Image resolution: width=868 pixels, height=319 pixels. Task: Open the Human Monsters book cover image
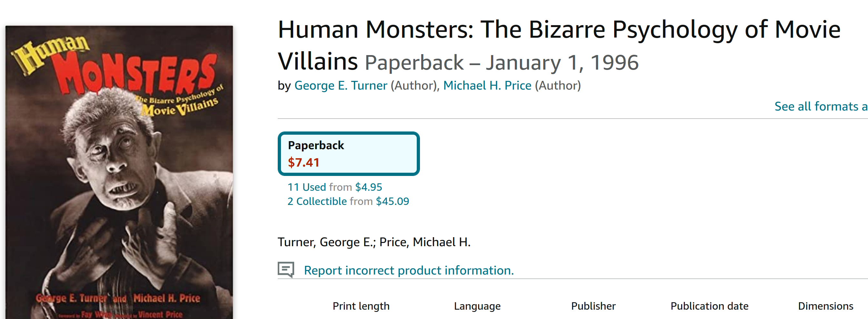click(119, 172)
